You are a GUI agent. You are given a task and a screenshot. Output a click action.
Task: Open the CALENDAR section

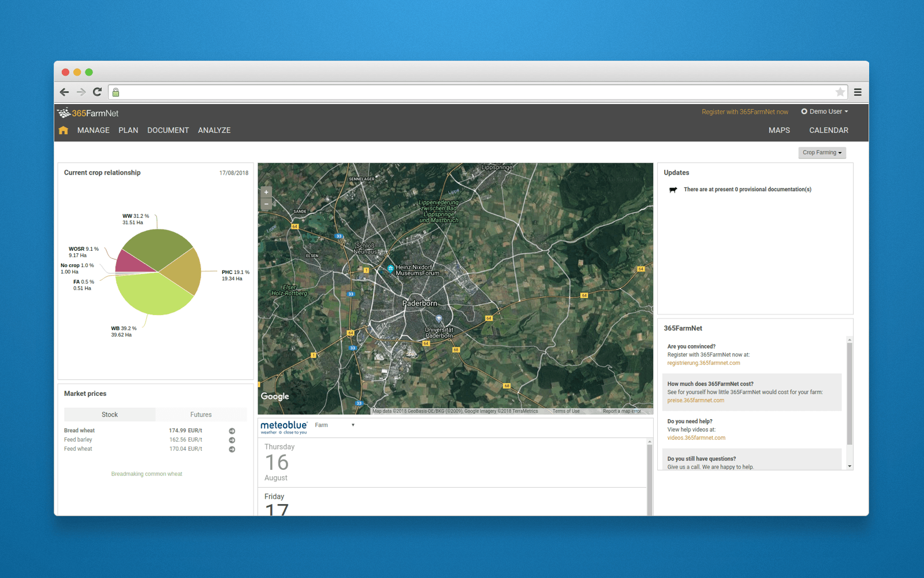point(829,130)
